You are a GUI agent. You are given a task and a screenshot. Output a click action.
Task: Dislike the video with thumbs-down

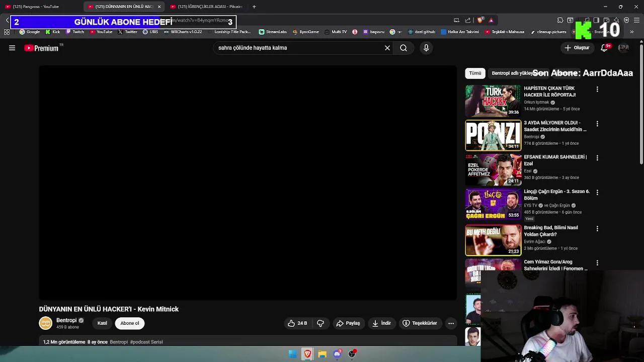click(x=320, y=323)
